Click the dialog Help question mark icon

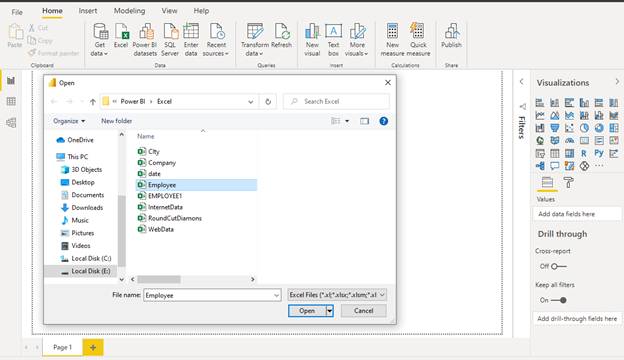coord(384,121)
